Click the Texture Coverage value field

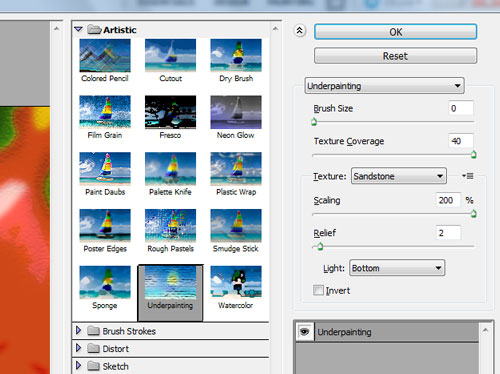tap(461, 141)
